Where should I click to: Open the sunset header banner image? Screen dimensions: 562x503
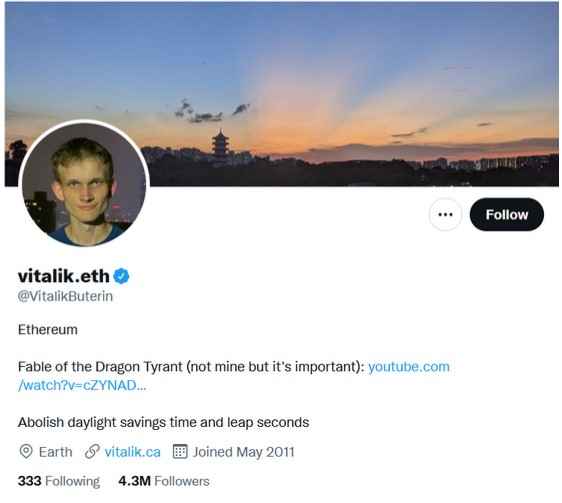pos(282,94)
